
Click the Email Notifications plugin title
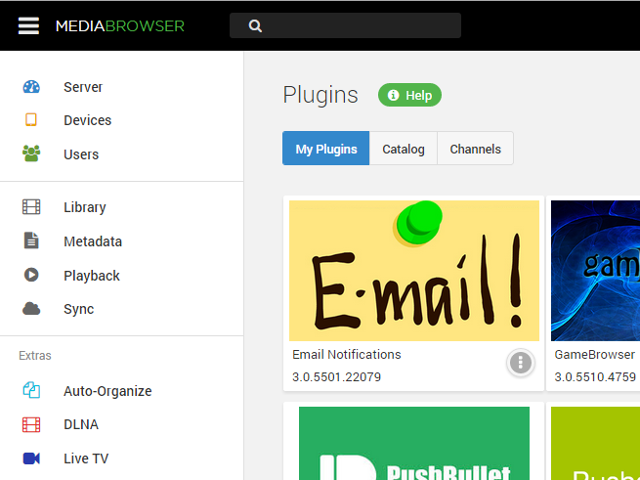click(x=347, y=355)
